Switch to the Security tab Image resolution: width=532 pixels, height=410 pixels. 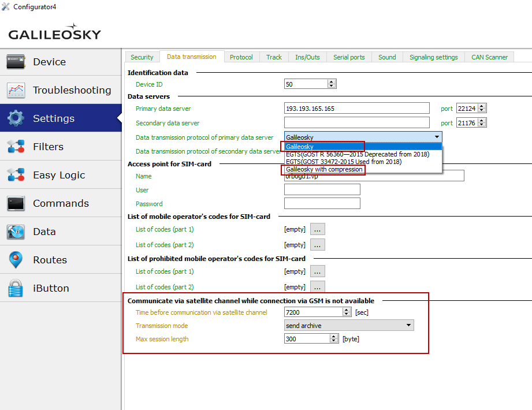pyautogui.click(x=142, y=57)
